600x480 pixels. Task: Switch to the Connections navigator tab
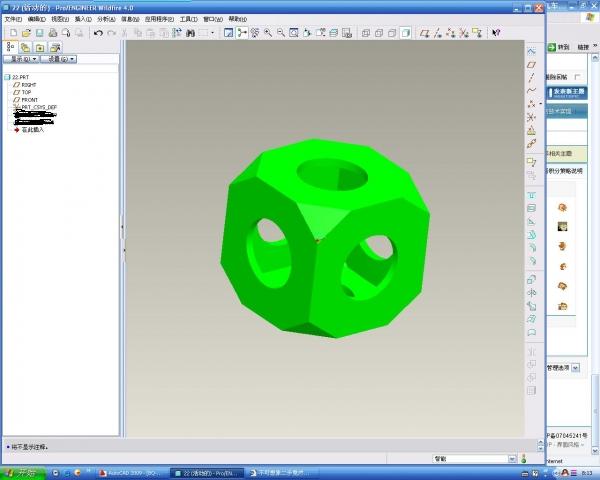55,47
